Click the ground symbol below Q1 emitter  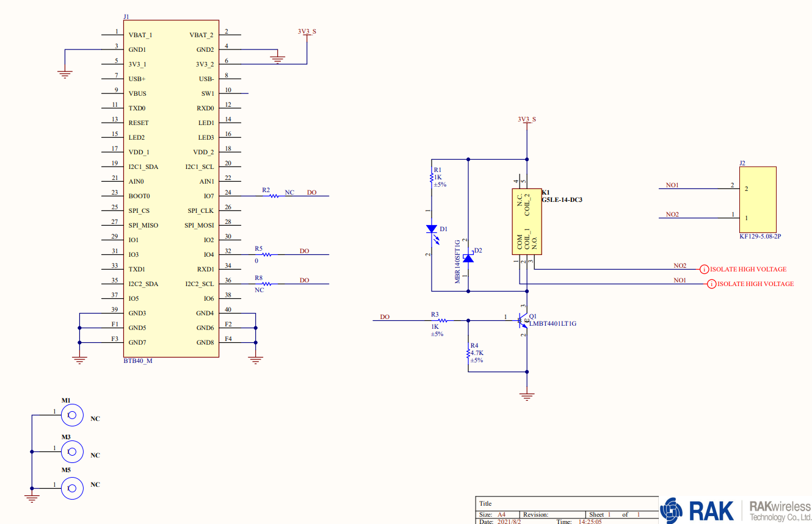pos(527,397)
